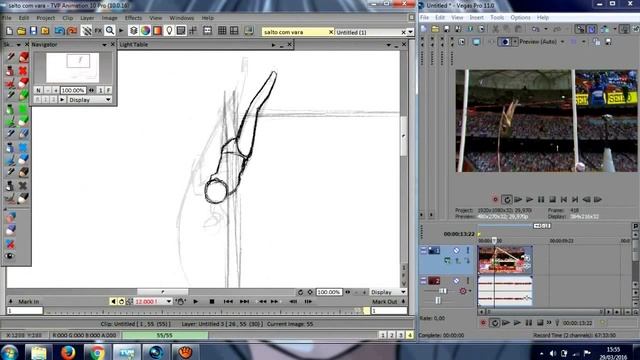The height and width of the screenshot is (360, 640).
Task: Create a new project in the TVPaint toolbar
Action: pyautogui.click(x=9, y=31)
